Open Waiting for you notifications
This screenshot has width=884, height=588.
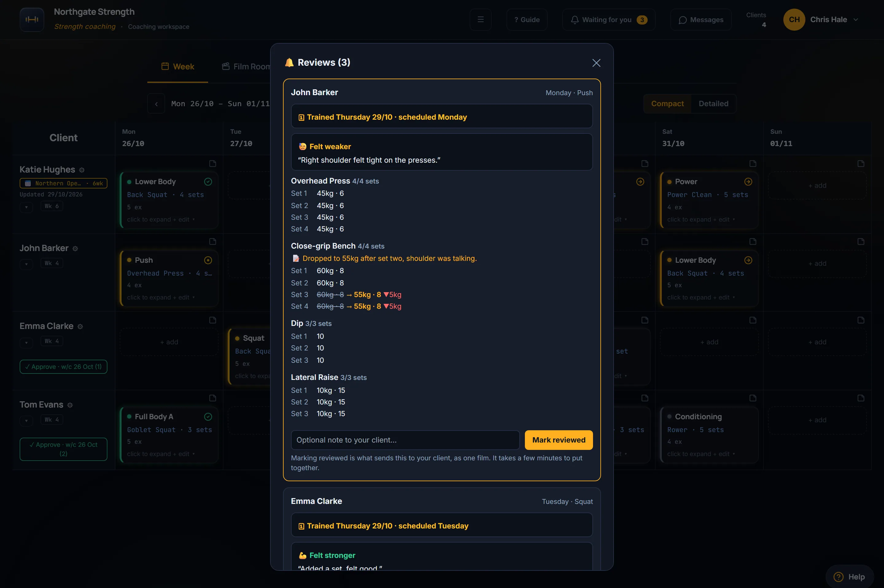pyautogui.click(x=608, y=20)
